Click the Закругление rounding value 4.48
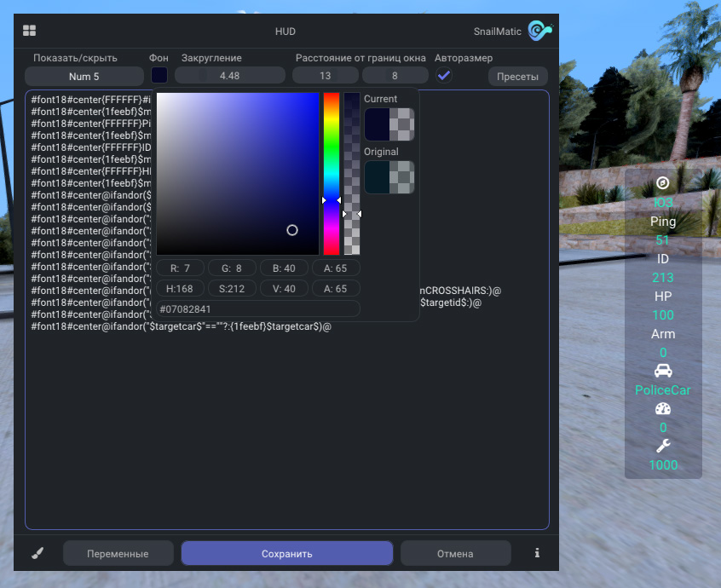721x588 pixels. coord(229,76)
